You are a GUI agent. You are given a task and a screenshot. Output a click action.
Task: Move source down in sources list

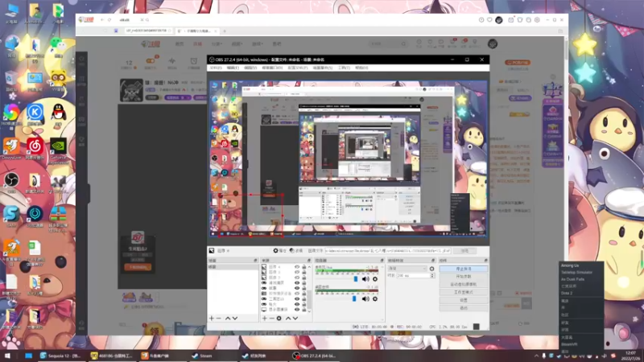pos(295,318)
